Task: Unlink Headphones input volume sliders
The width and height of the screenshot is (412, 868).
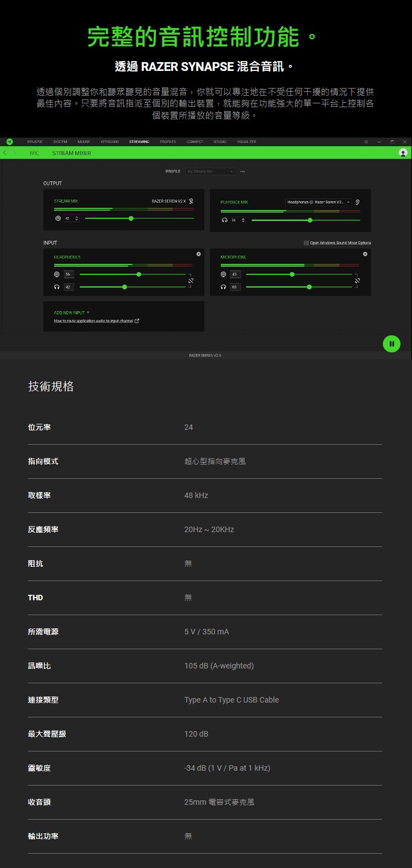Action: pos(191,280)
